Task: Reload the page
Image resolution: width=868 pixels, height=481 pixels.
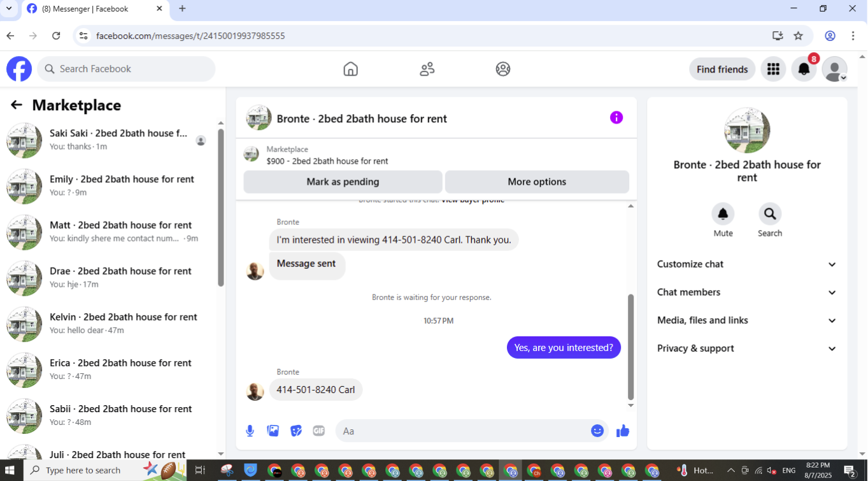Action: [x=56, y=36]
